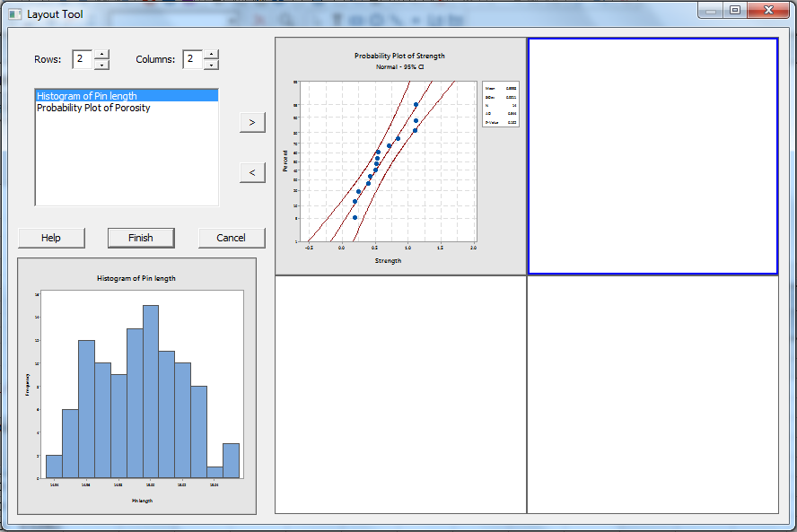The width and height of the screenshot is (797, 532).
Task: Click the Finish button
Action: [141, 238]
